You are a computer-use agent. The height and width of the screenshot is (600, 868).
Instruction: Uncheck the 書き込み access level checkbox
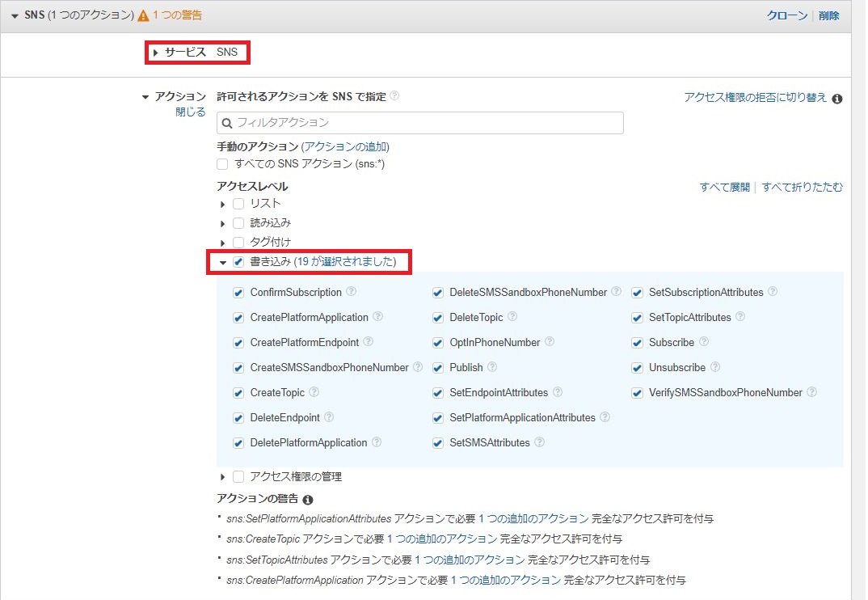(238, 262)
